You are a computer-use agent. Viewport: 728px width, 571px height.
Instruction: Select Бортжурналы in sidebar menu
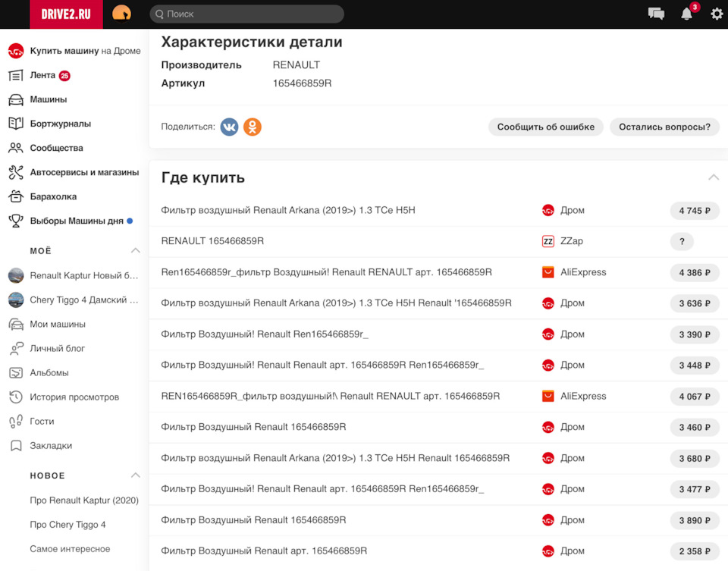pos(60,124)
